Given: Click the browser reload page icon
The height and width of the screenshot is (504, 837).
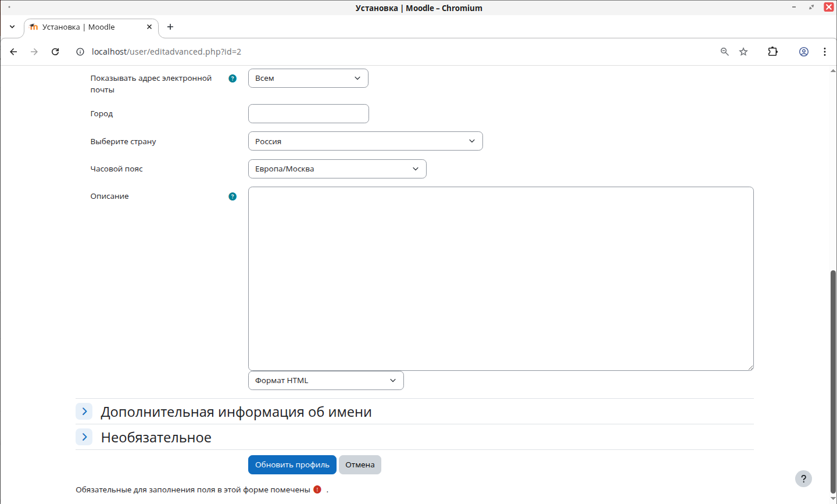Looking at the screenshot, I should click(55, 52).
